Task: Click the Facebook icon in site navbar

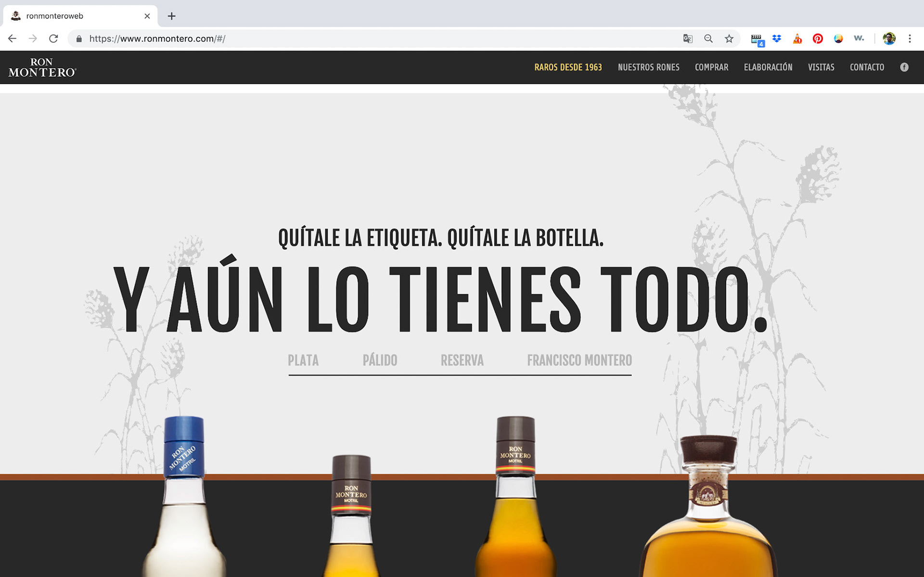Action: coord(904,67)
